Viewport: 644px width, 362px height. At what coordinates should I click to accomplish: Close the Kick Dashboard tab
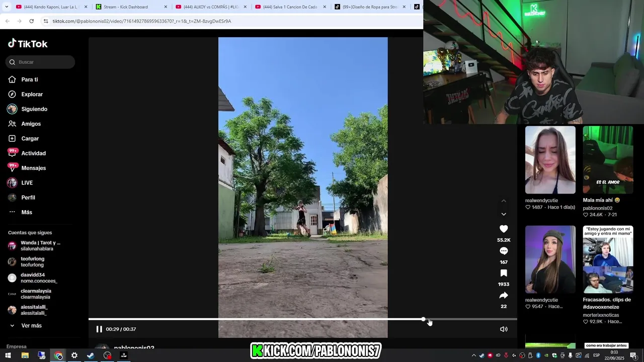point(166,7)
